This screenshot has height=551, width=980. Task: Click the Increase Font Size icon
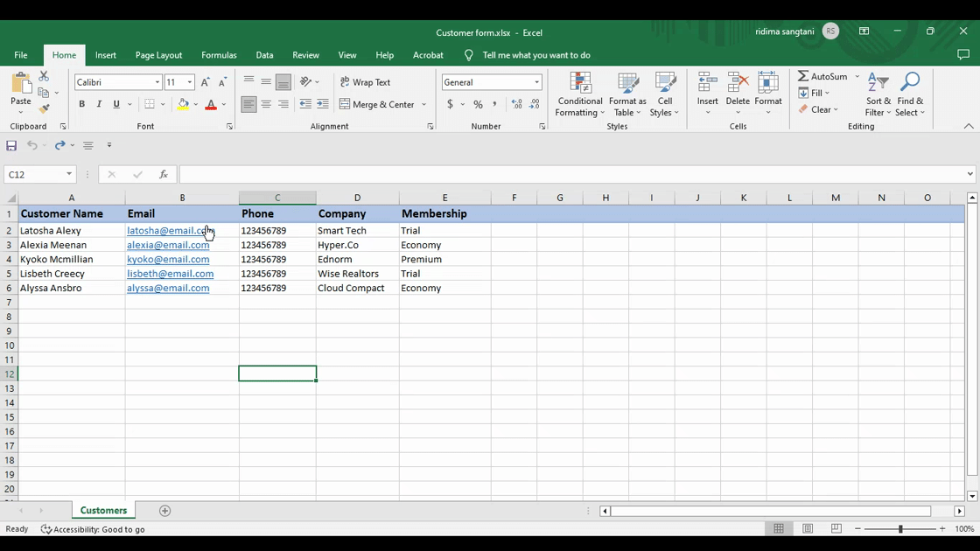(206, 82)
